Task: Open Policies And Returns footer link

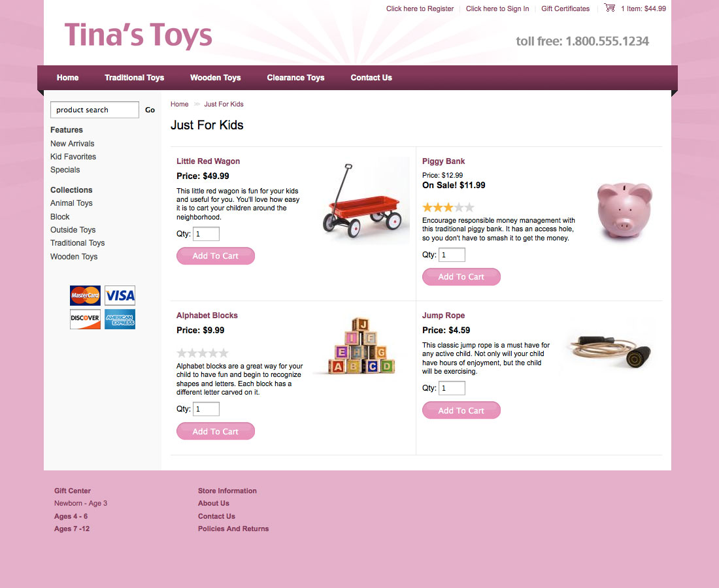Action: tap(233, 529)
